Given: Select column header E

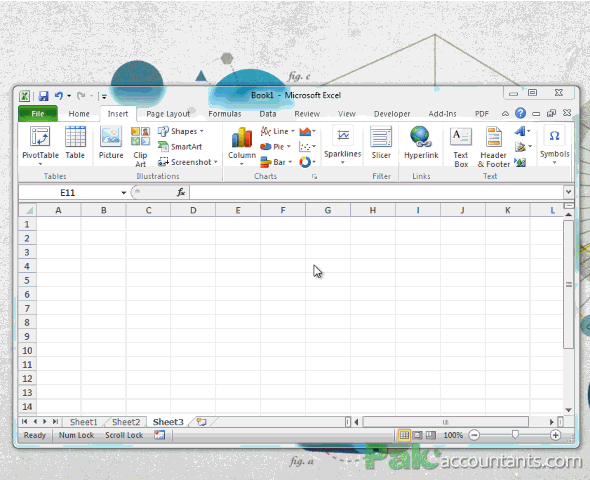Looking at the screenshot, I should pos(238,210).
